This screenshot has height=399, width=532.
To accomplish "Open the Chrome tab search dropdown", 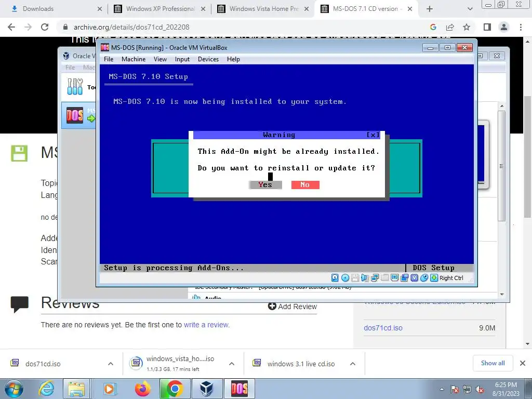I will pos(470,9).
